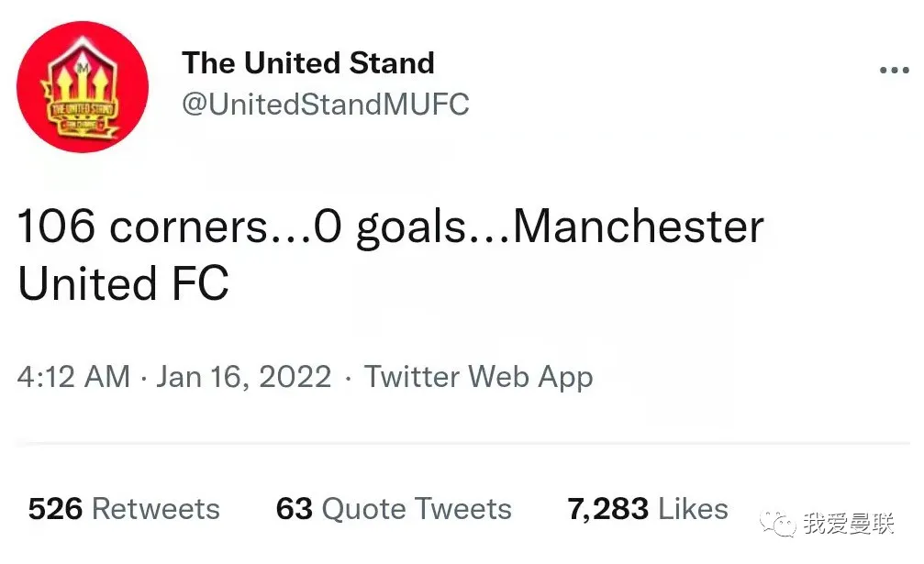924x564 pixels.
Task: Click the dot separator before Twitter Web App
Action: [348, 377]
